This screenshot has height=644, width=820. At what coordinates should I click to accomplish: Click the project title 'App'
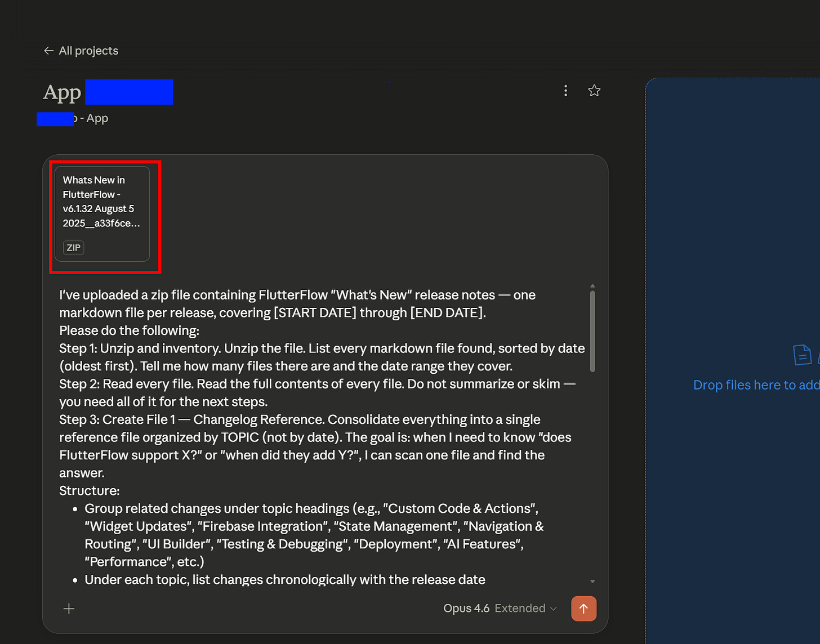click(x=62, y=92)
